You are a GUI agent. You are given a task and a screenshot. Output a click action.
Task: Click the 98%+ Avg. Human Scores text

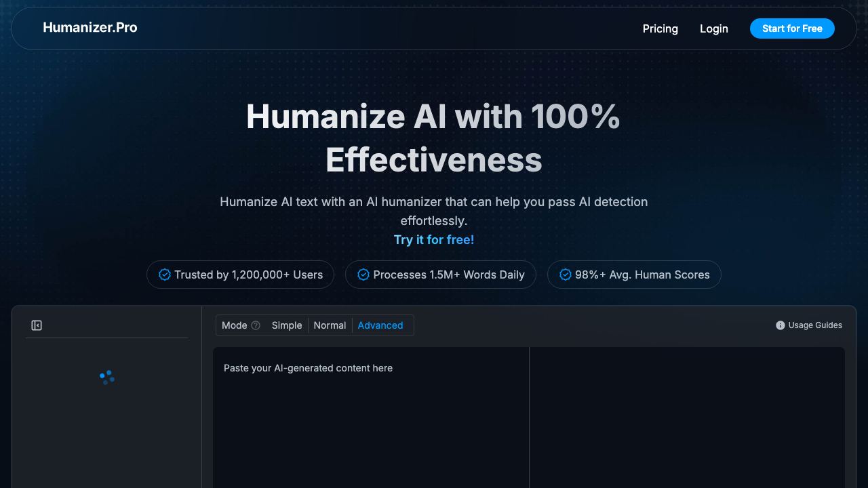coord(642,274)
